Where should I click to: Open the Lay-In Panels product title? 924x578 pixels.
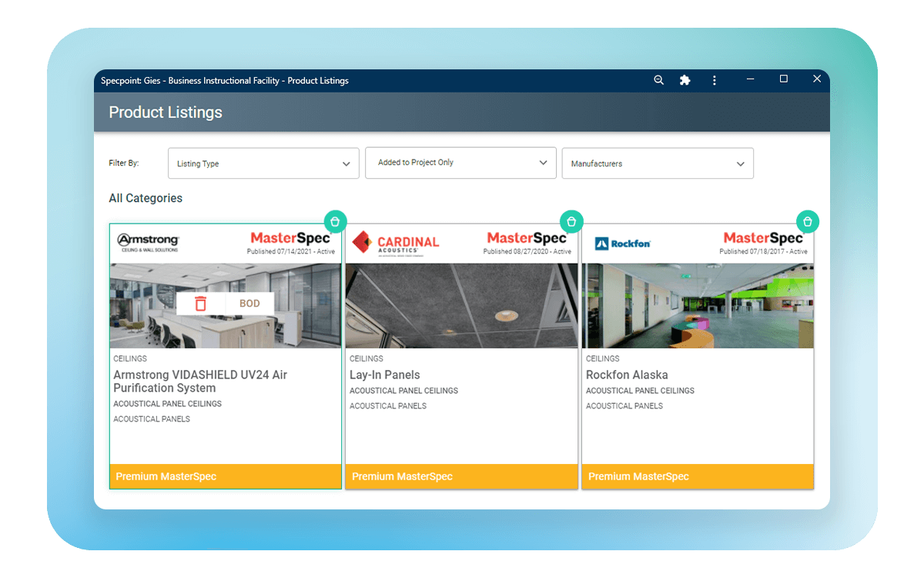tap(385, 375)
